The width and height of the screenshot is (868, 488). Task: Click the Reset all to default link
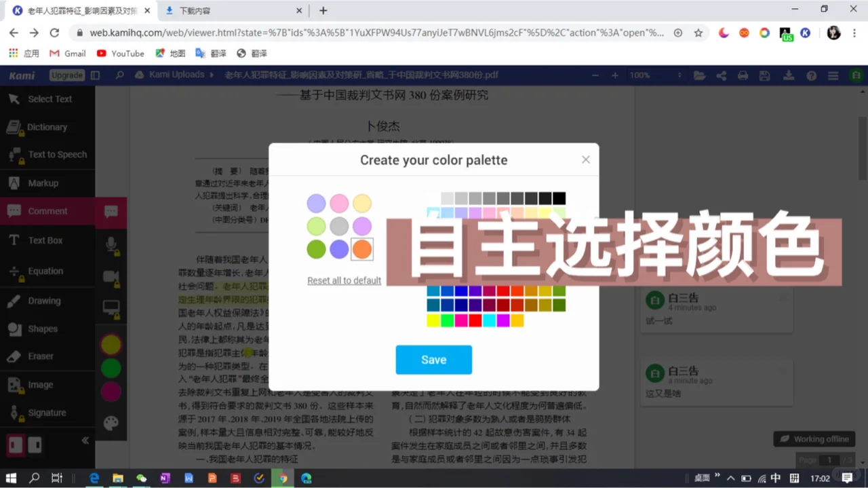click(x=344, y=280)
